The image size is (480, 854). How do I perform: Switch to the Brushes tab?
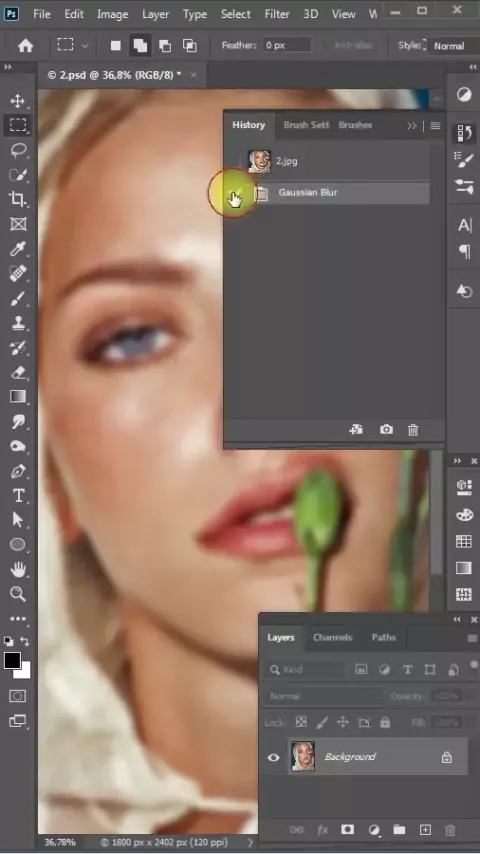coord(355,125)
